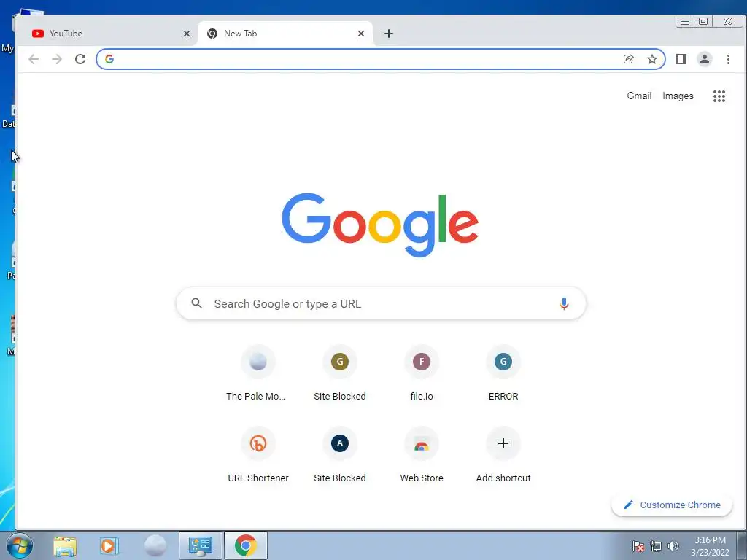Click the magnifier icon in search box

(x=197, y=303)
